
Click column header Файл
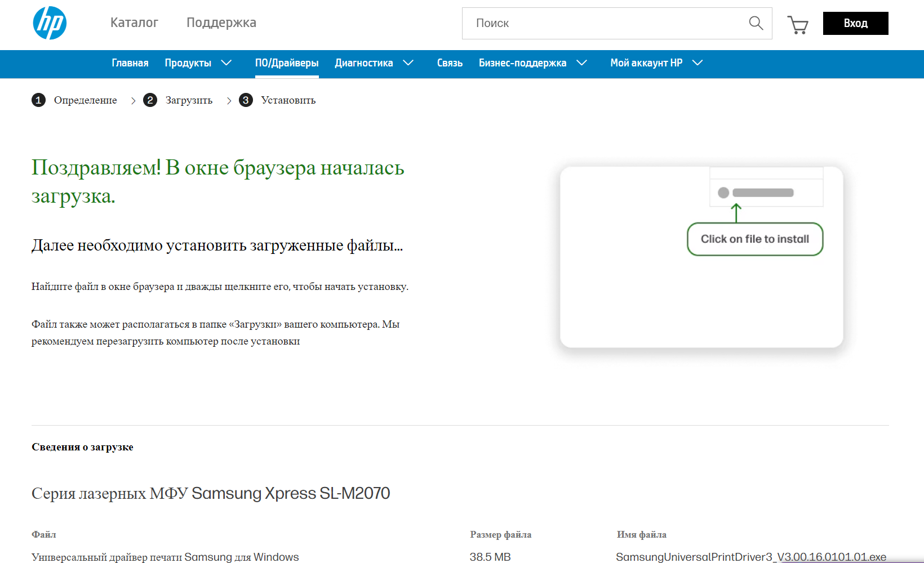pyautogui.click(x=44, y=534)
